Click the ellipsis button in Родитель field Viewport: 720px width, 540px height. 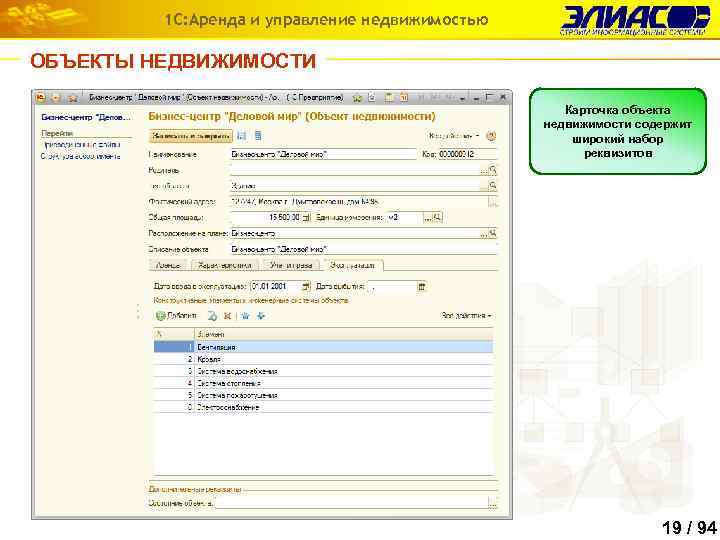coord(484,170)
